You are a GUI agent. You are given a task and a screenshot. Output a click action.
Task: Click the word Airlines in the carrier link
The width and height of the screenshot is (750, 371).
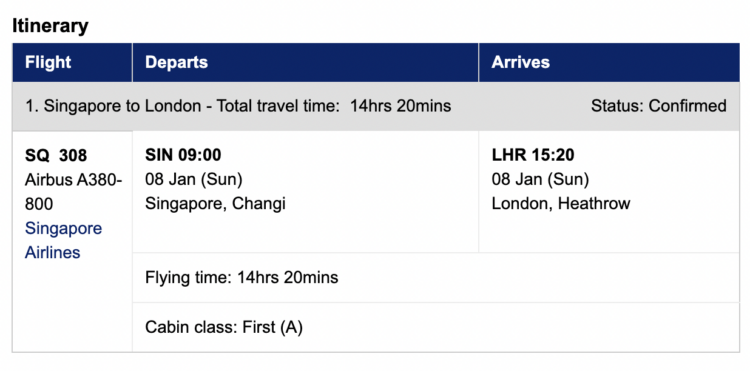click(53, 252)
